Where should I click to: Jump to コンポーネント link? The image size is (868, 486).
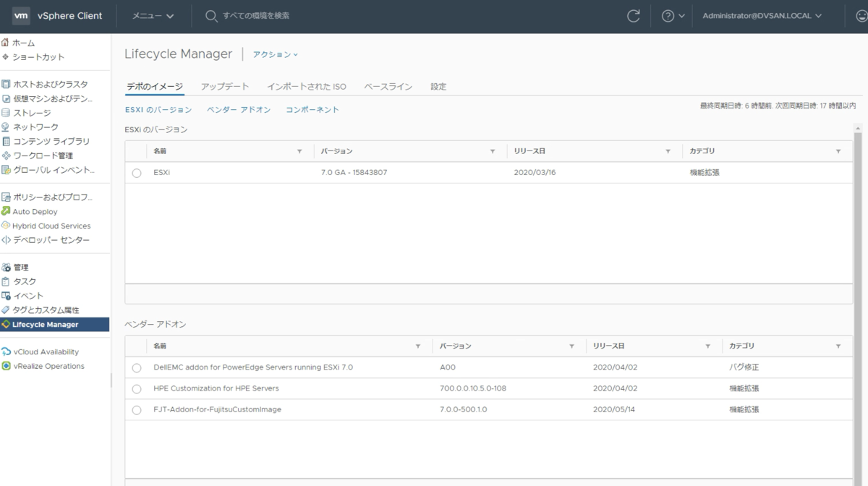pyautogui.click(x=312, y=110)
